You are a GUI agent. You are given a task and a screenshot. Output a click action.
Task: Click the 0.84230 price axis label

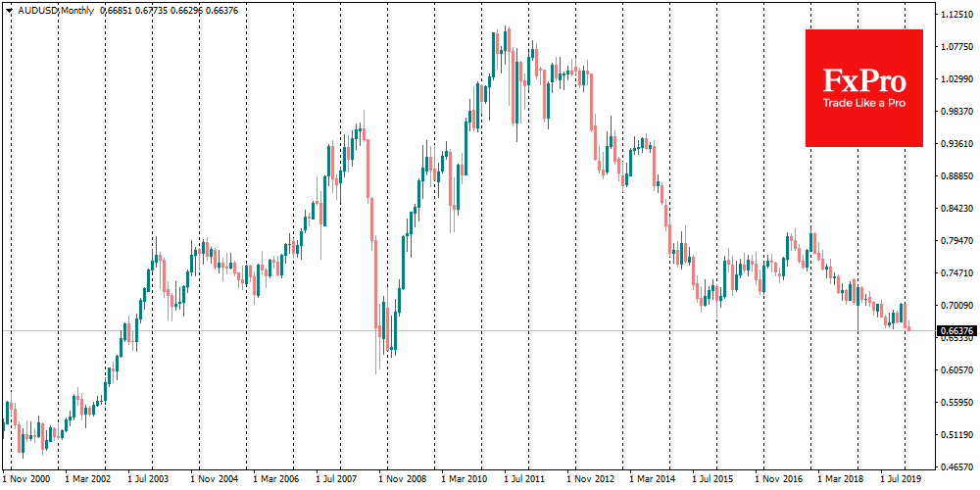pos(955,209)
